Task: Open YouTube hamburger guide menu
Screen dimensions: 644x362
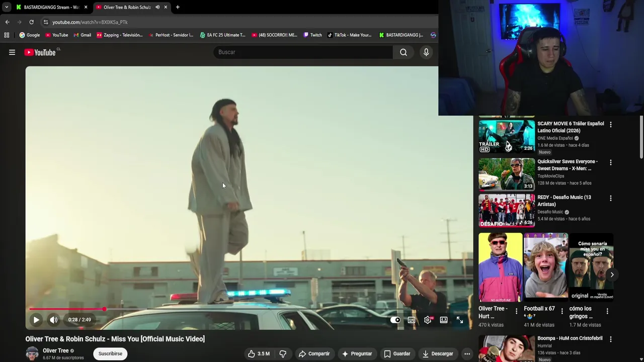Action: [x=12, y=52]
